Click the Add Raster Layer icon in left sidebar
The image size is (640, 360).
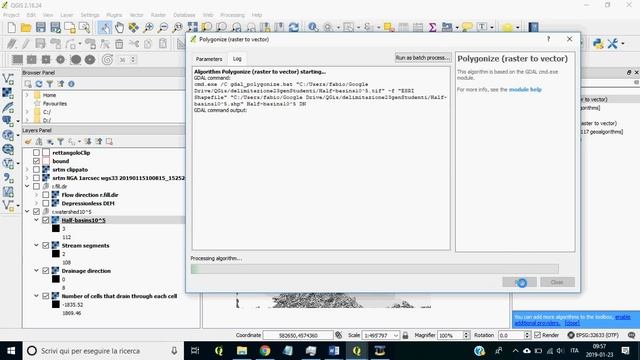(x=8, y=93)
